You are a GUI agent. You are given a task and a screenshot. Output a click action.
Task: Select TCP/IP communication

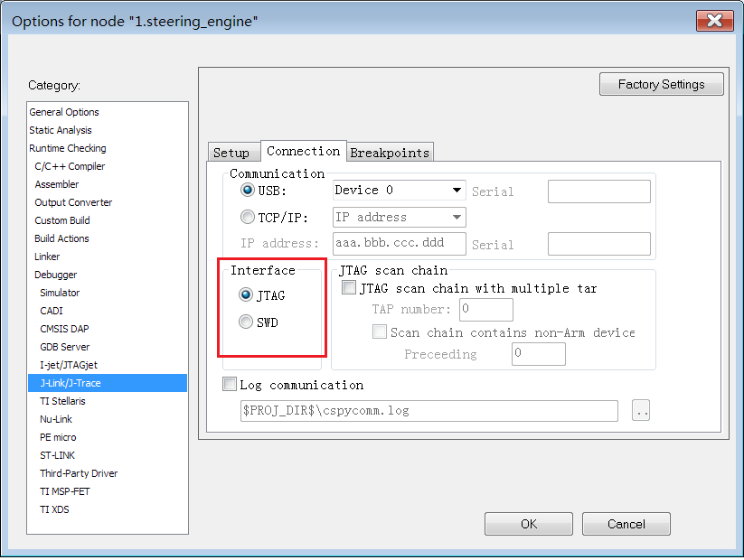tap(248, 216)
